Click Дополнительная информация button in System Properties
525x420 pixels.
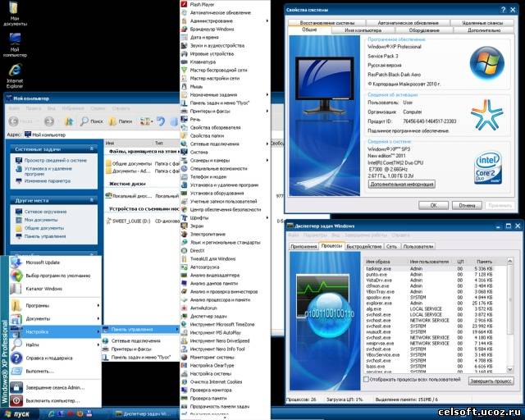(402, 185)
